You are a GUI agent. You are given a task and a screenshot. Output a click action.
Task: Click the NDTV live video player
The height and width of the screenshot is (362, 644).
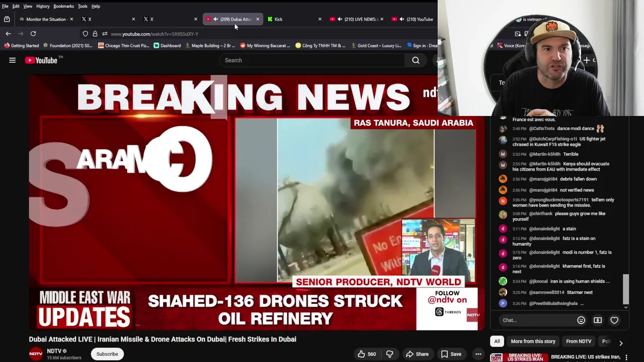pyautogui.click(x=257, y=202)
